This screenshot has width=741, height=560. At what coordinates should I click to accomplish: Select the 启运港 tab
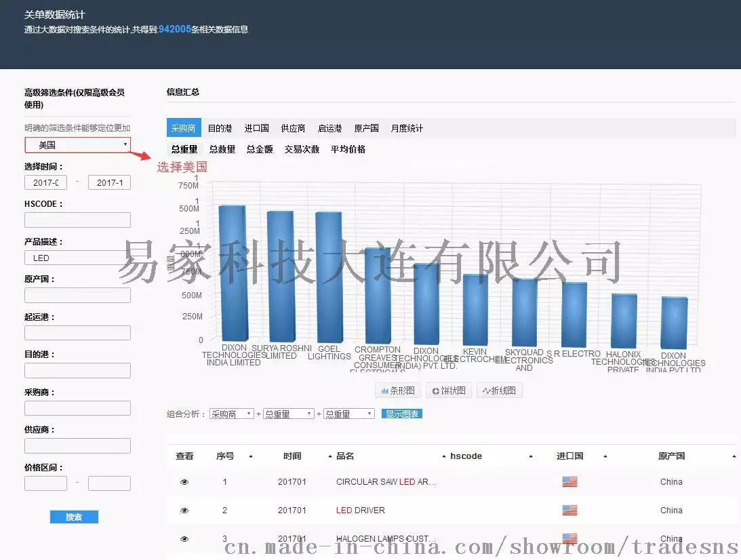point(330,128)
